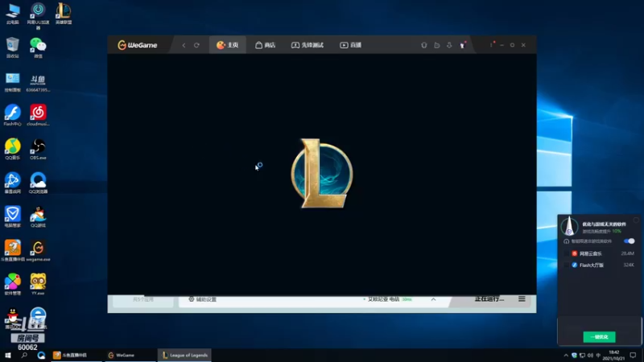Click the shield icon in WeGame header
This screenshot has height=362, width=644.
point(424,45)
